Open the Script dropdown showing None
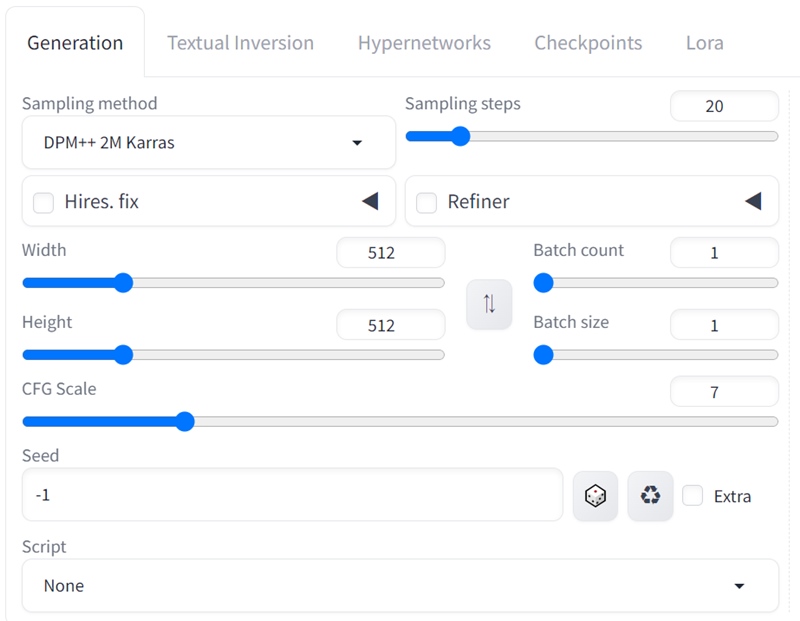Viewport: 800px width, 621px height. point(401,585)
